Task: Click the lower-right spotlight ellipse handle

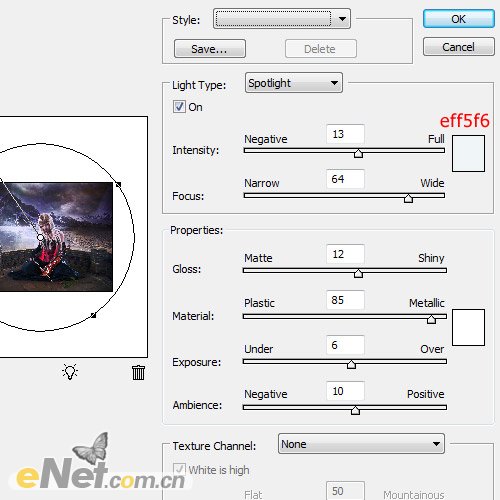Action: click(x=94, y=315)
